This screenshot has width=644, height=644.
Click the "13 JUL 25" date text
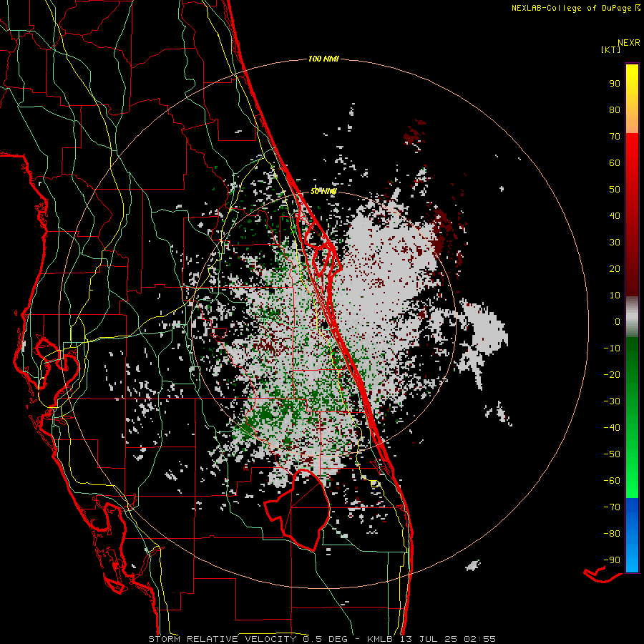click(429, 639)
